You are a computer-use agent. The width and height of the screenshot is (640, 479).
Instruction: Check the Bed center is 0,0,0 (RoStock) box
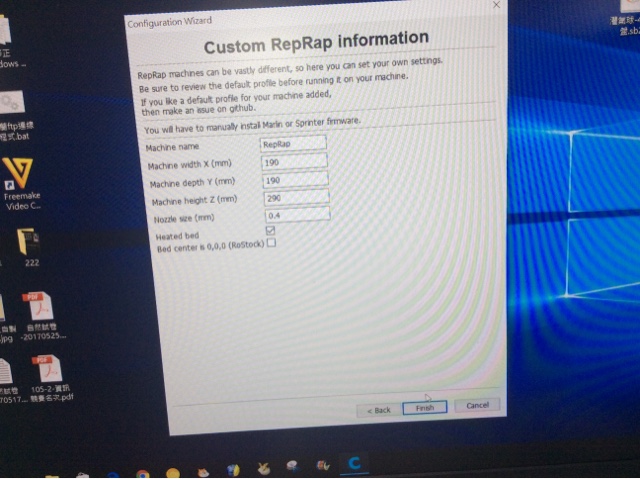pos(271,243)
